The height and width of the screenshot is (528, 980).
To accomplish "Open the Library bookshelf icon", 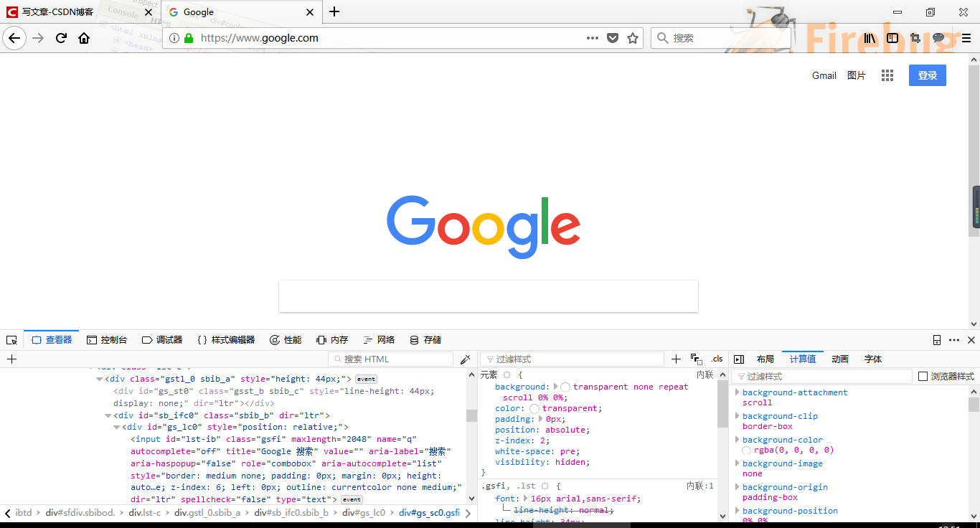I will point(870,38).
